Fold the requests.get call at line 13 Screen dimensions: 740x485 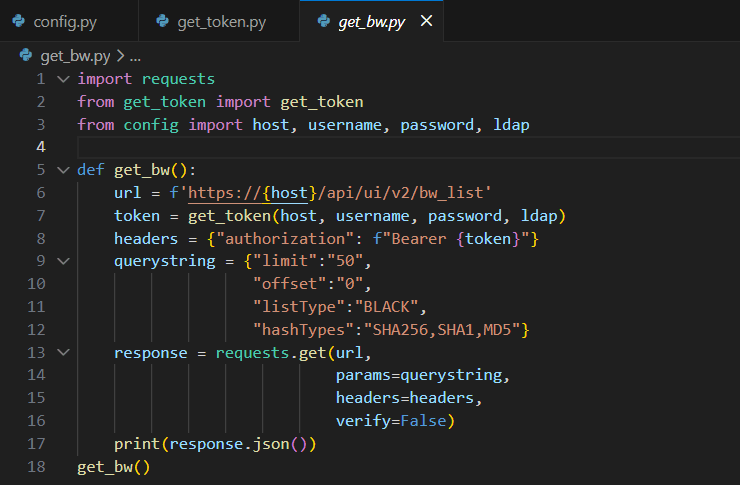click(63, 352)
